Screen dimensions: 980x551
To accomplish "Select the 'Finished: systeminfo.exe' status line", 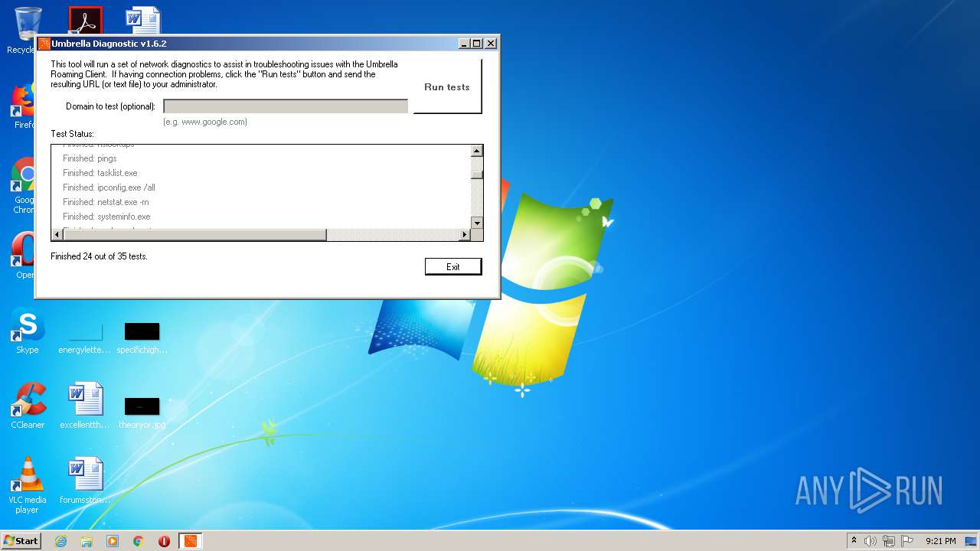I will click(106, 217).
